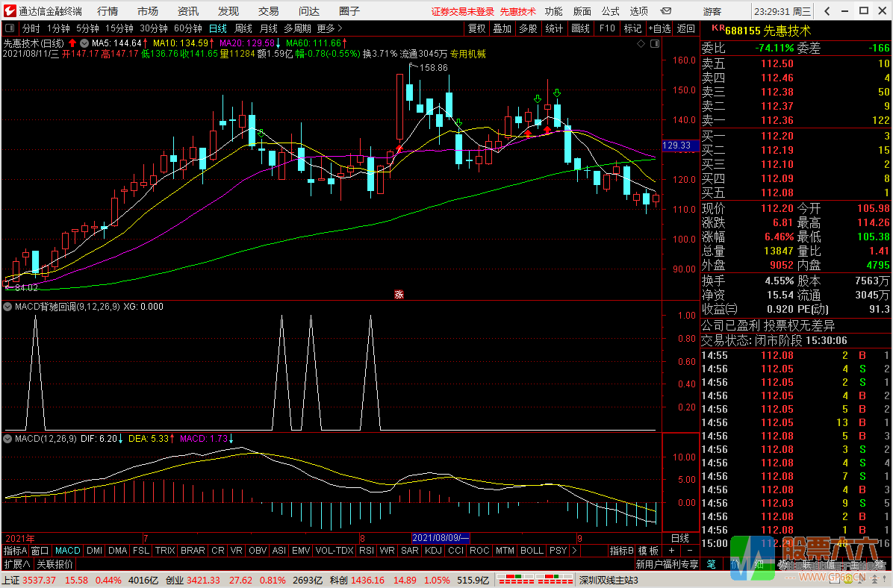The height and width of the screenshot is (588, 893).
Task: Click the 返回 back button
Action: [685, 28]
